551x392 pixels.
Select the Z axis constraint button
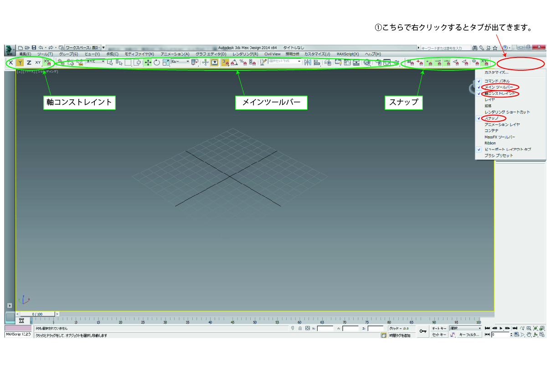click(29, 62)
